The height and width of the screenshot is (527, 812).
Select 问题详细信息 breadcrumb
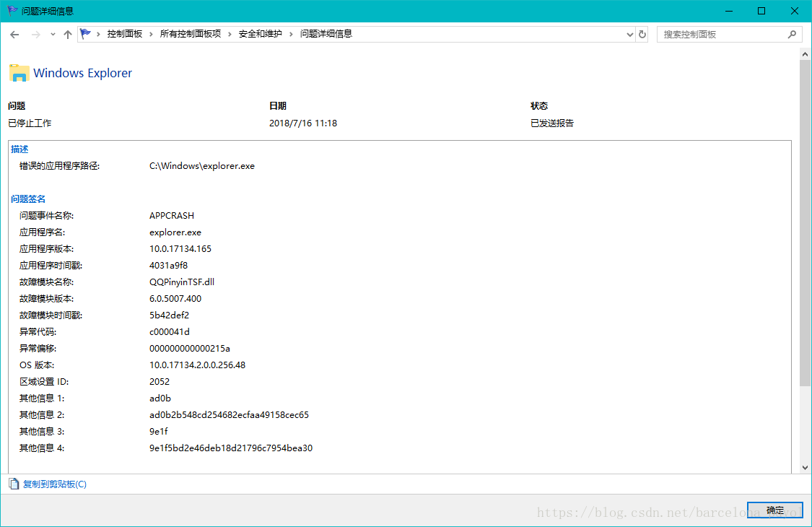[x=326, y=34]
